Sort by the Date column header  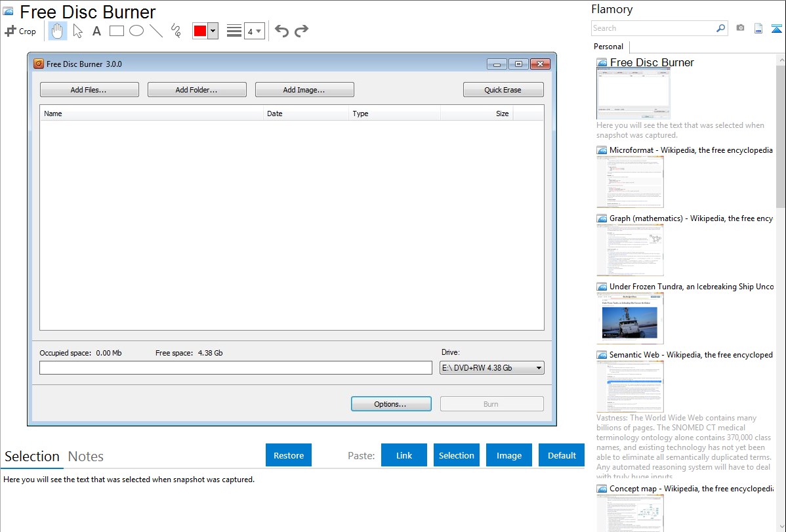pyautogui.click(x=306, y=113)
